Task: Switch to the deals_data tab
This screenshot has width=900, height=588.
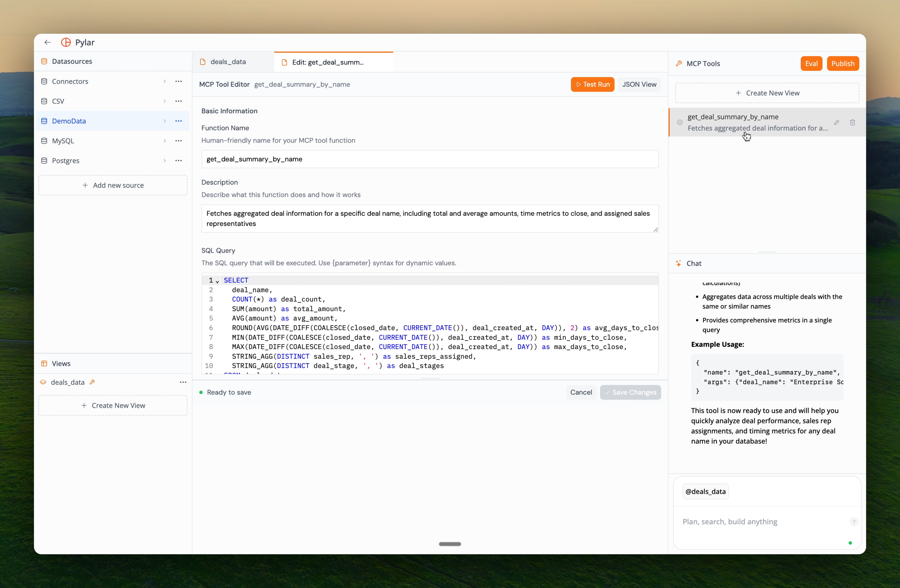Action: 228,61
